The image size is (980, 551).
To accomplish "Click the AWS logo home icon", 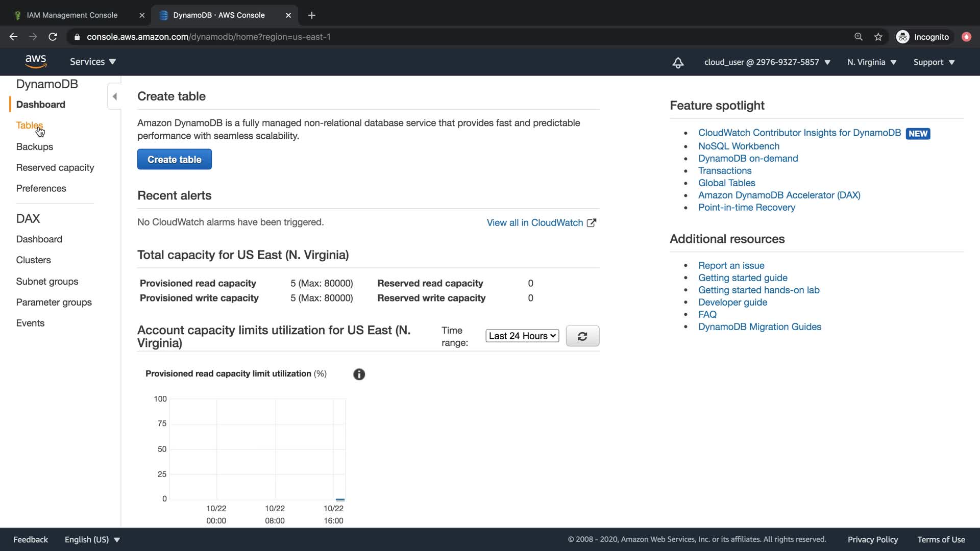I will (36, 61).
